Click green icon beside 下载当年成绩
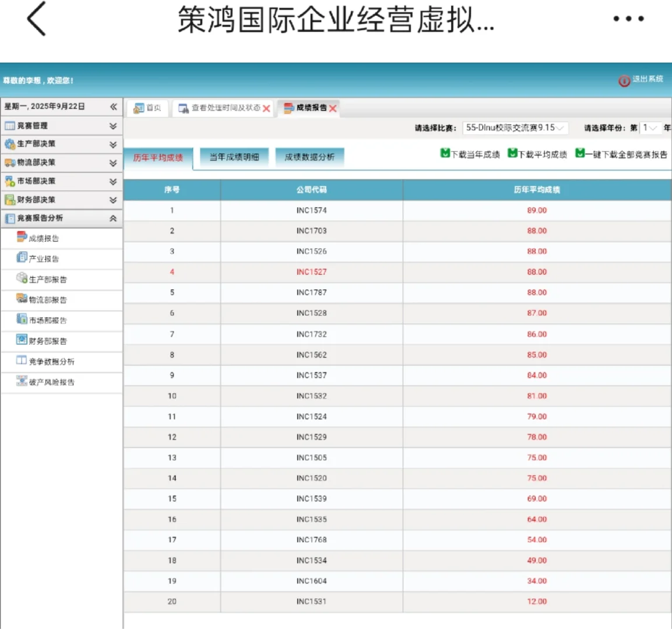The height and width of the screenshot is (629, 672). [445, 153]
